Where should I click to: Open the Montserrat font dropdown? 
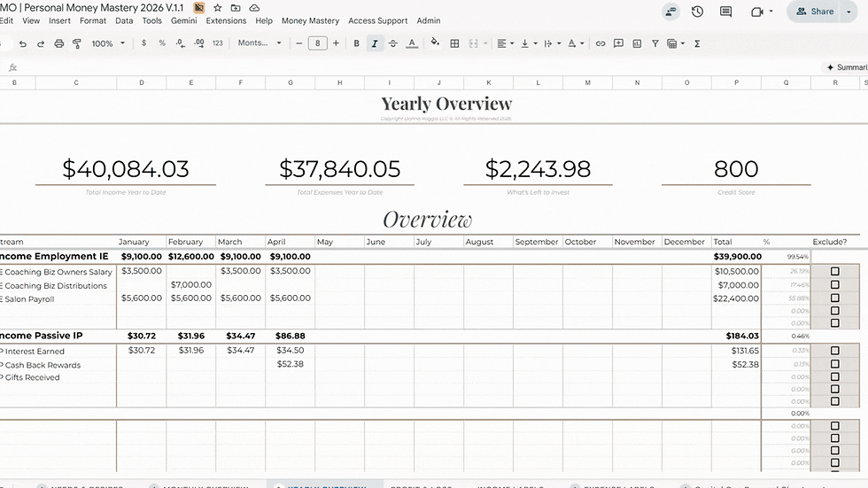(x=260, y=43)
